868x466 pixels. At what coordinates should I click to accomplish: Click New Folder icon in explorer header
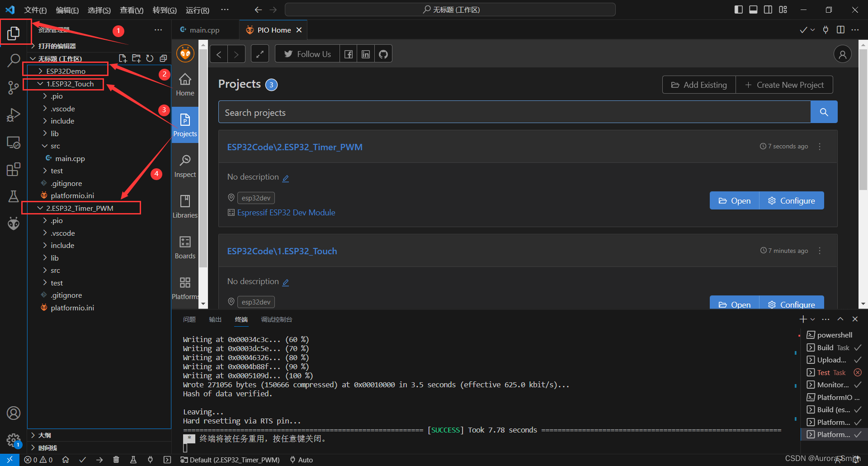pyautogui.click(x=136, y=58)
